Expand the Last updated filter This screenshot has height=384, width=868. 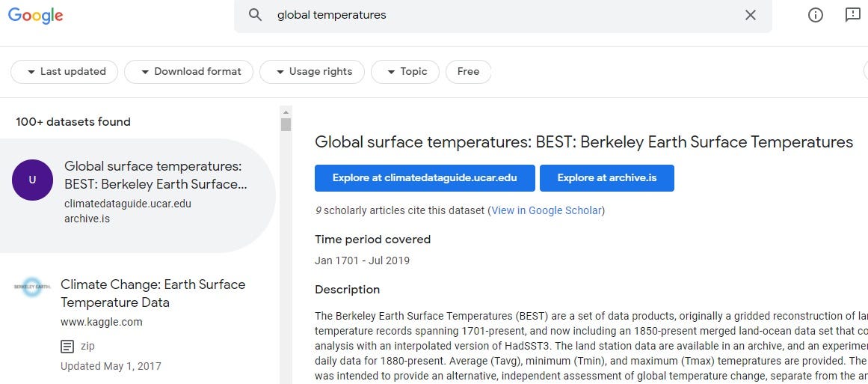64,72
